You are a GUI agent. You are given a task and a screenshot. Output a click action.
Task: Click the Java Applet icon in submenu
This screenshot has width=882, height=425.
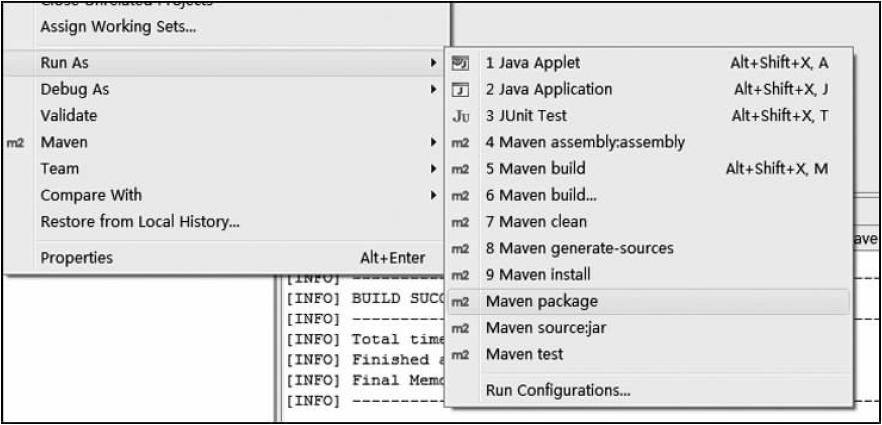[460, 63]
